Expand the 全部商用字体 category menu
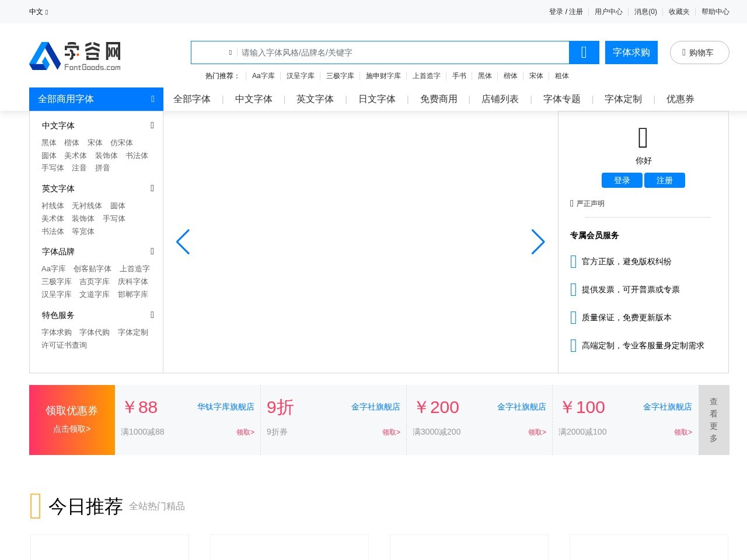 pos(96,99)
